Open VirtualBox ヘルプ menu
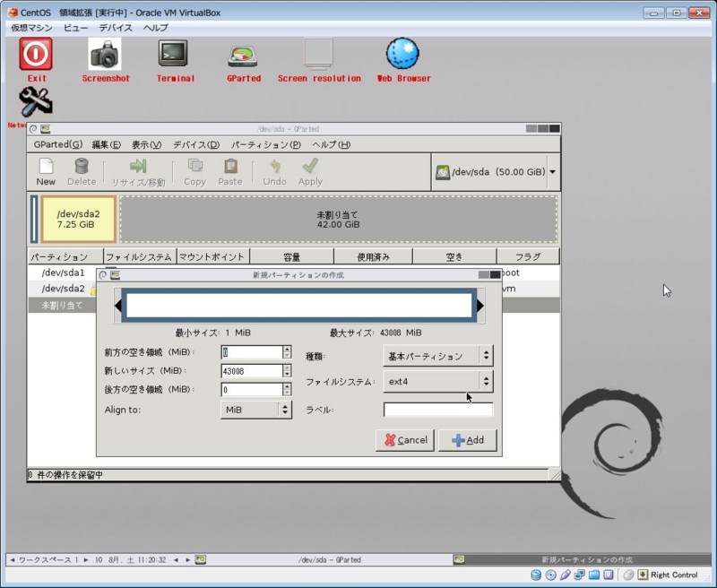 pyautogui.click(x=155, y=28)
